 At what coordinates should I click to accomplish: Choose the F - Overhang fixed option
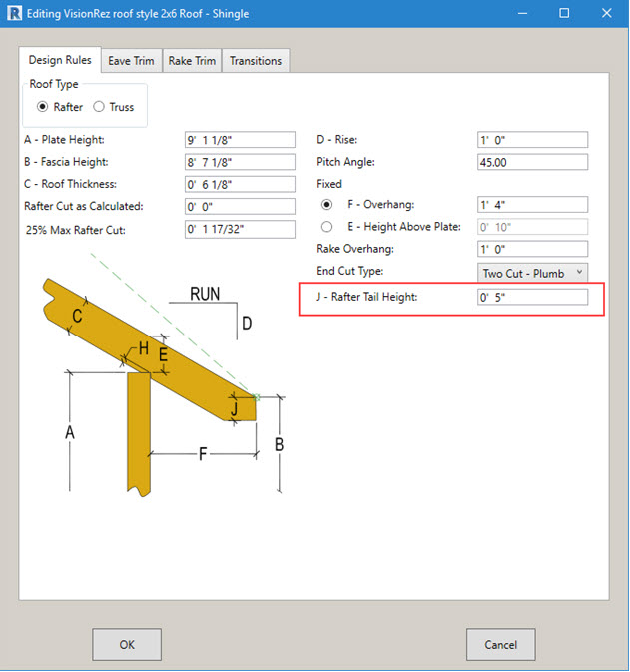[327, 204]
